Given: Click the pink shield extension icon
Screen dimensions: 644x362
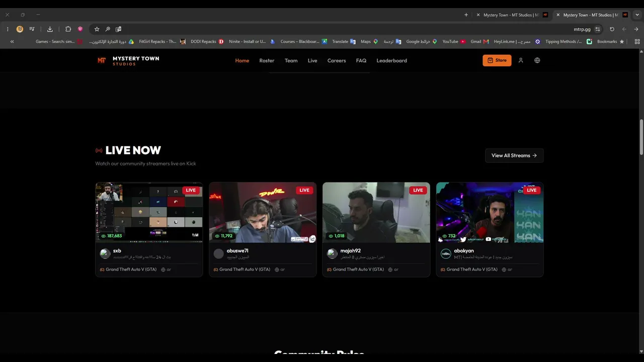Looking at the screenshot, I should (80, 29).
